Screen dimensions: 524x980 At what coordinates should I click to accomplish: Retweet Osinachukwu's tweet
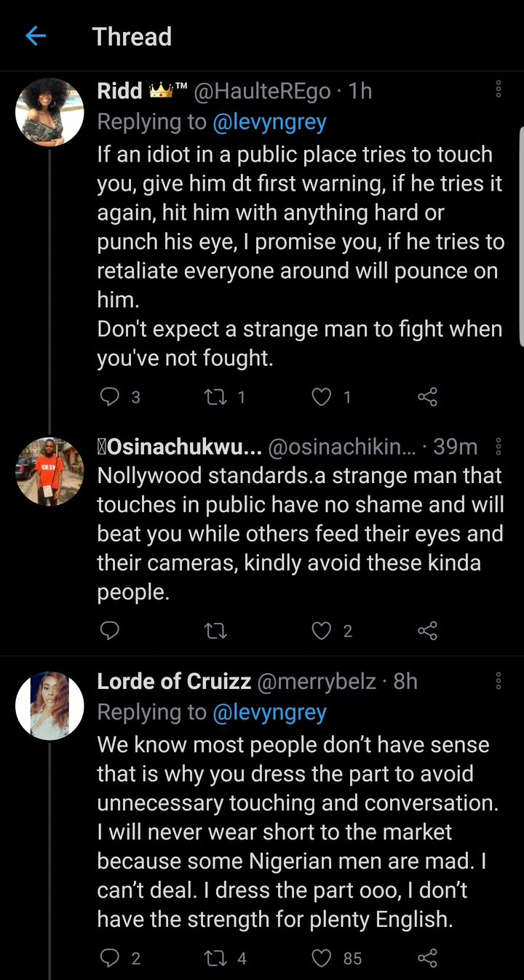[215, 631]
